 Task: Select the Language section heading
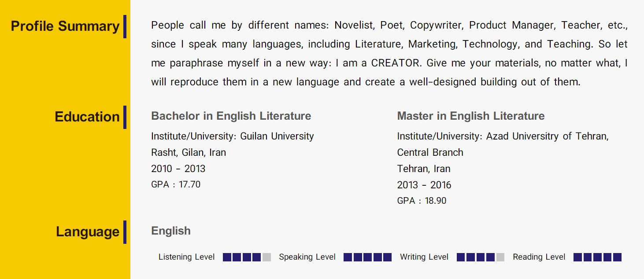pyautogui.click(x=88, y=232)
